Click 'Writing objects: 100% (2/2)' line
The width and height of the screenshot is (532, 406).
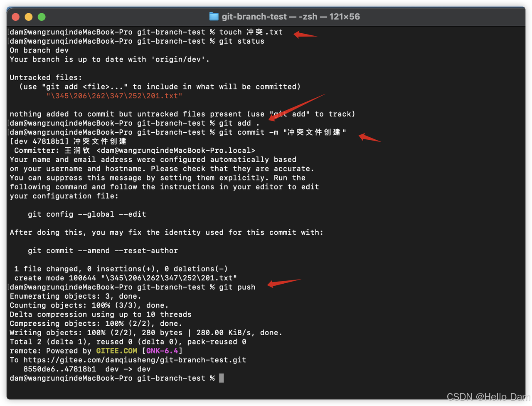point(146,333)
